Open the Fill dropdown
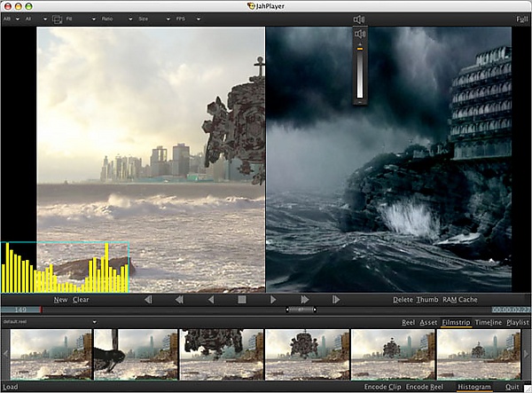The height and width of the screenshot is (393, 532). [x=83, y=19]
